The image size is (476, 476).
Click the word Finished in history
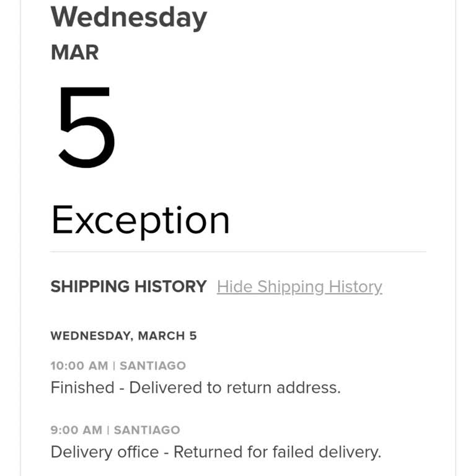click(x=82, y=388)
